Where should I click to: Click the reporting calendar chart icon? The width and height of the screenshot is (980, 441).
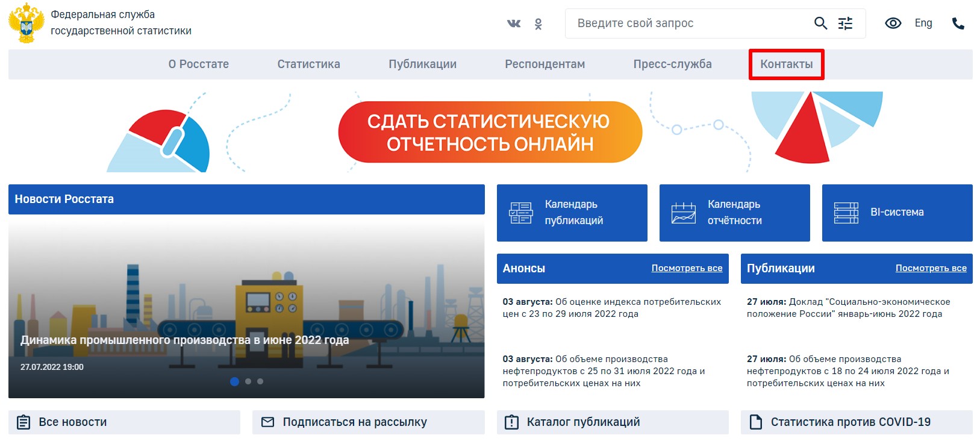[x=684, y=213]
